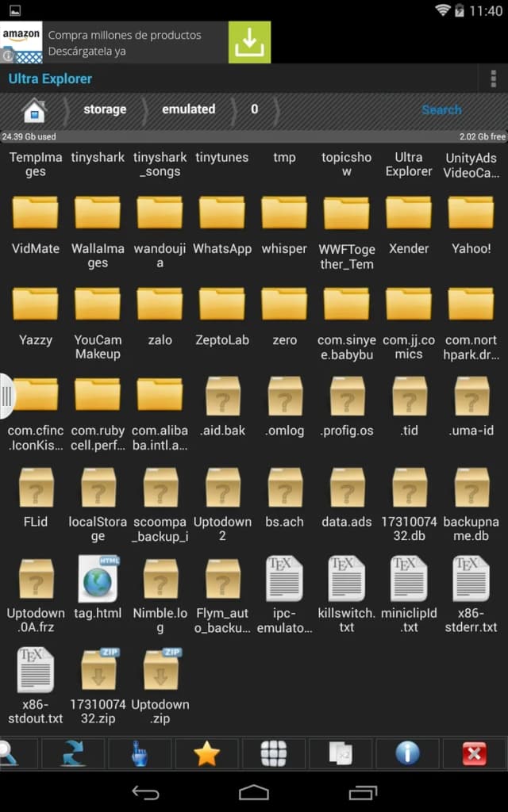Tap the pointing hand select icon
508x812 pixels.
pos(140,753)
